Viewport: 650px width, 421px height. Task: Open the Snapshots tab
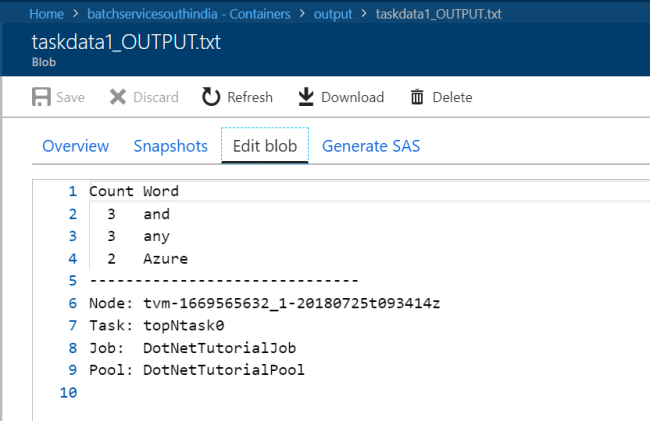[x=171, y=146]
